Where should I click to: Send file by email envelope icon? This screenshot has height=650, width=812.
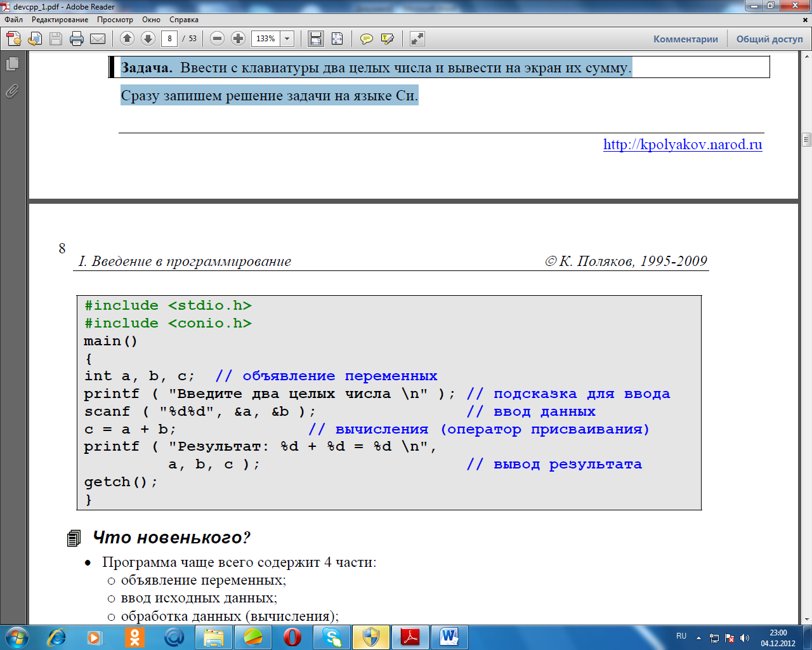point(98,39)
